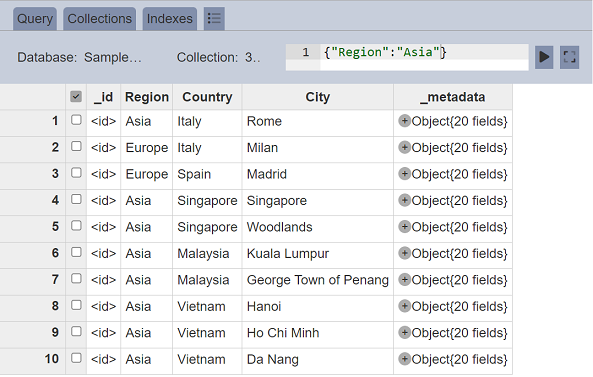This screenshot has width=593, height=377.
Task: Tick the checkbox for row 10
Action: (76, 358)
